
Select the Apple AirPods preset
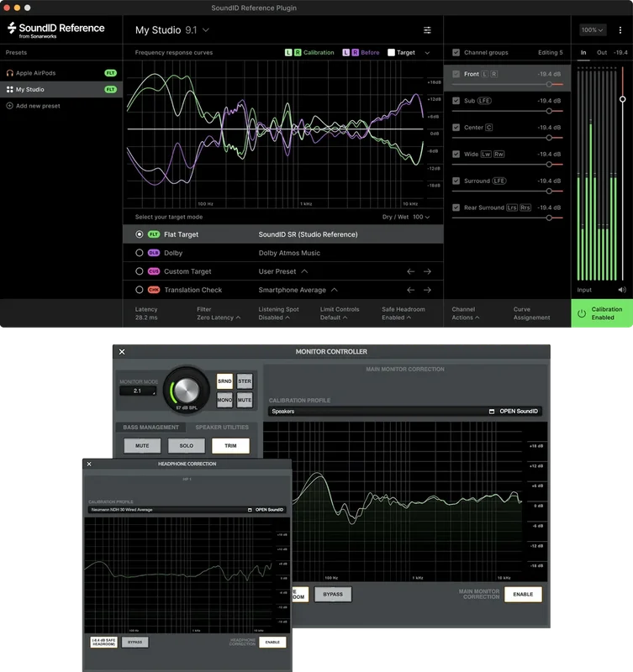[61, 73]
